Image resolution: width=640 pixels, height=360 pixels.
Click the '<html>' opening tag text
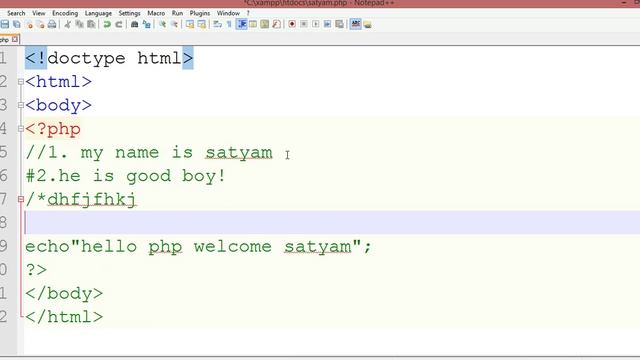pyautogui.click(x=58, y=82)
